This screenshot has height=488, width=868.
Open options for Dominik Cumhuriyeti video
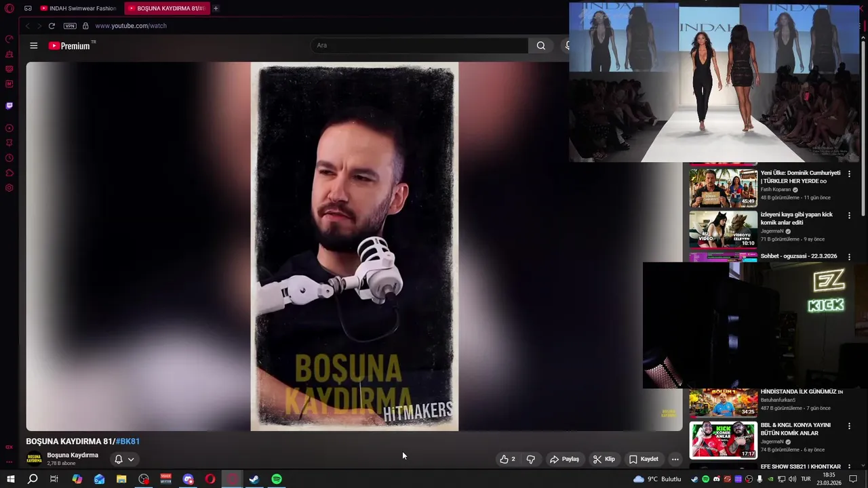(849, 174)
